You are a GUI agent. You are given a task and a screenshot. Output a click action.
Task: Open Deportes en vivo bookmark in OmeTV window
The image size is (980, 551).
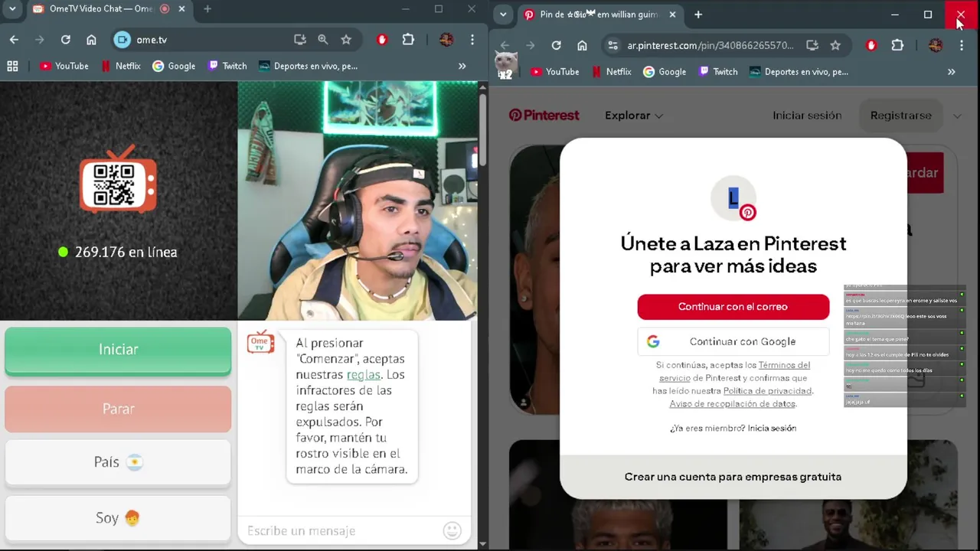(x=309, y=67)
